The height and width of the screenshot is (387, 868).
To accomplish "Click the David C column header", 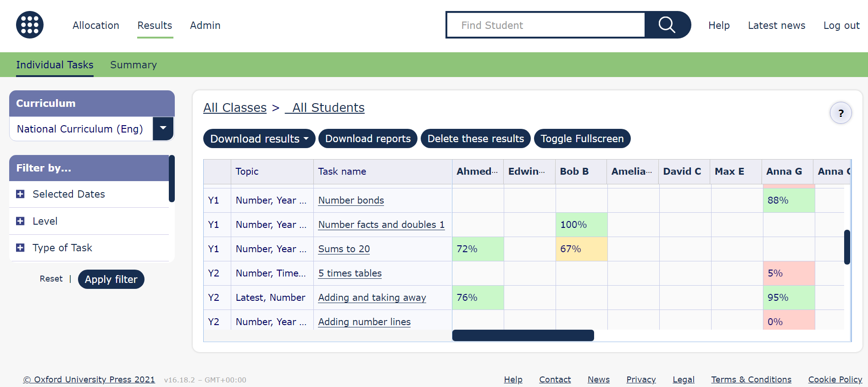I will click(x=684, y=171).
